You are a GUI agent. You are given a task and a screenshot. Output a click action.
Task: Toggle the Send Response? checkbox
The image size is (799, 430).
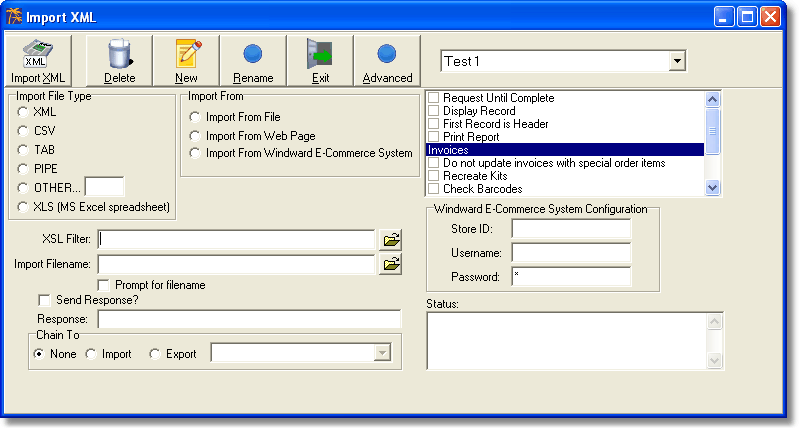tap(44, 300)
